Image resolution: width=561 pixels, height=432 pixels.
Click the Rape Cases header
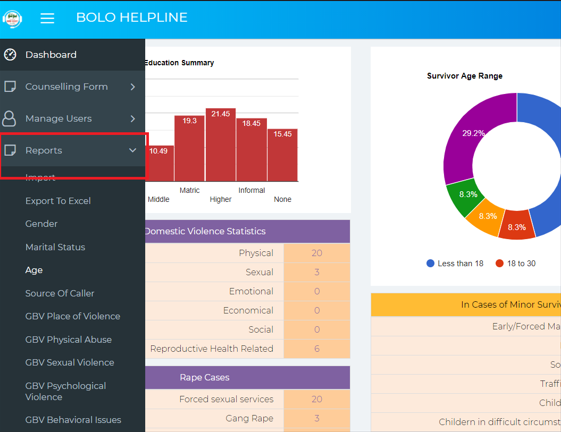click(248, 377)
